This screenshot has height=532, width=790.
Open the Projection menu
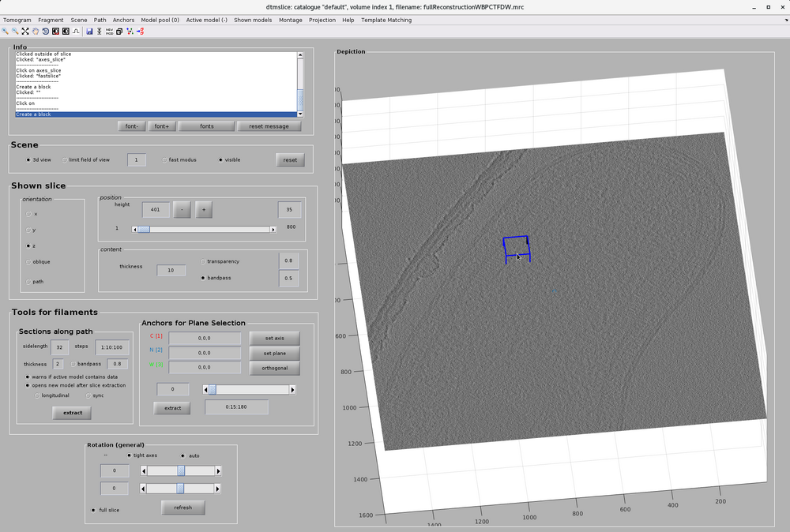[x=322, y=20]
